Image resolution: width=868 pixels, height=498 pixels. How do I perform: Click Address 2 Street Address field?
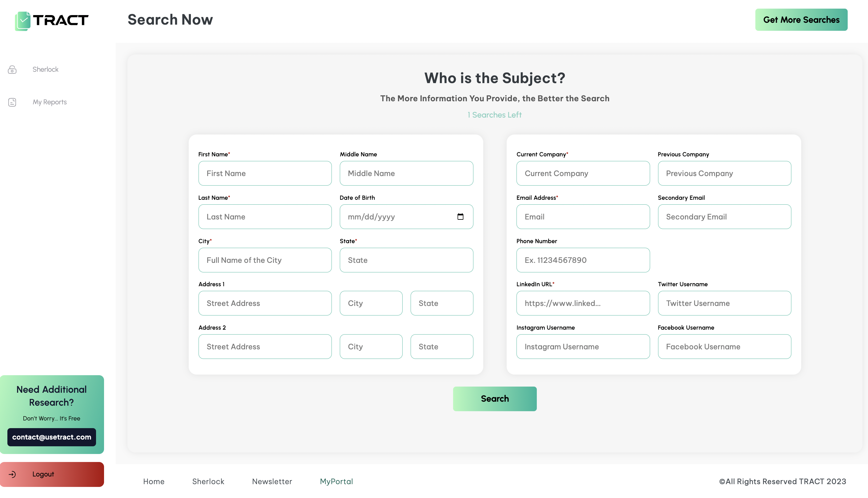pos(265,347)
